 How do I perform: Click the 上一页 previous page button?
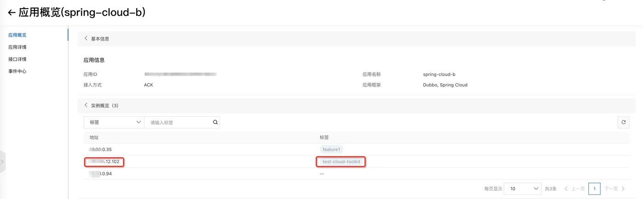(x=575, y=188)
